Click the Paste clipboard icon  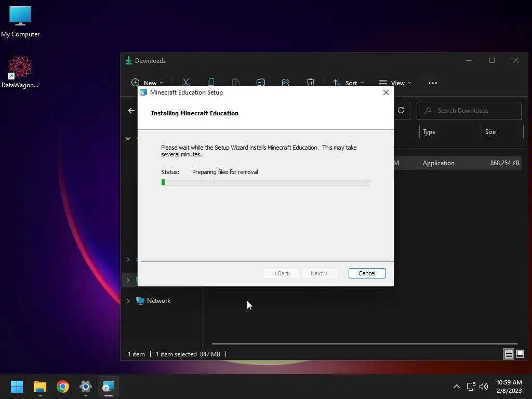235,83
